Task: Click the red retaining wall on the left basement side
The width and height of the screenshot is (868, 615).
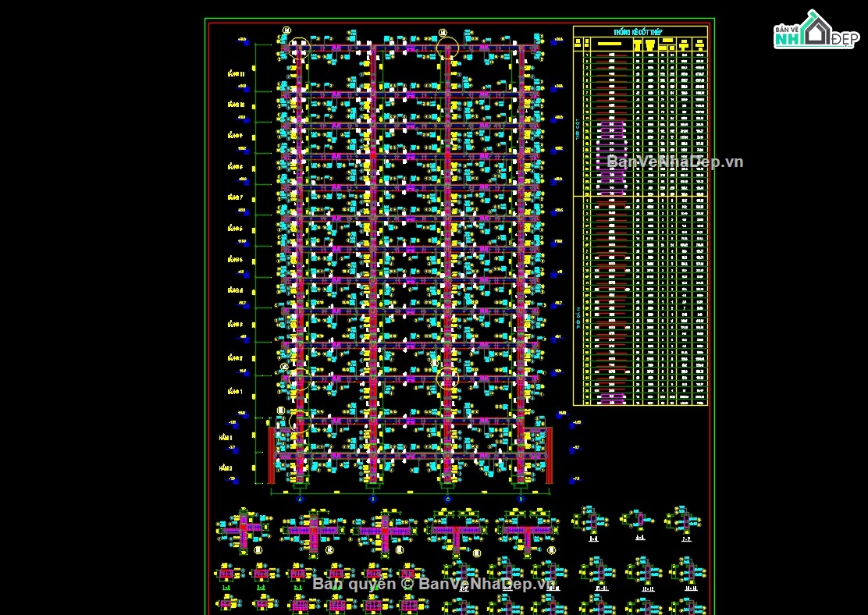Action: [x=272, y=454]
